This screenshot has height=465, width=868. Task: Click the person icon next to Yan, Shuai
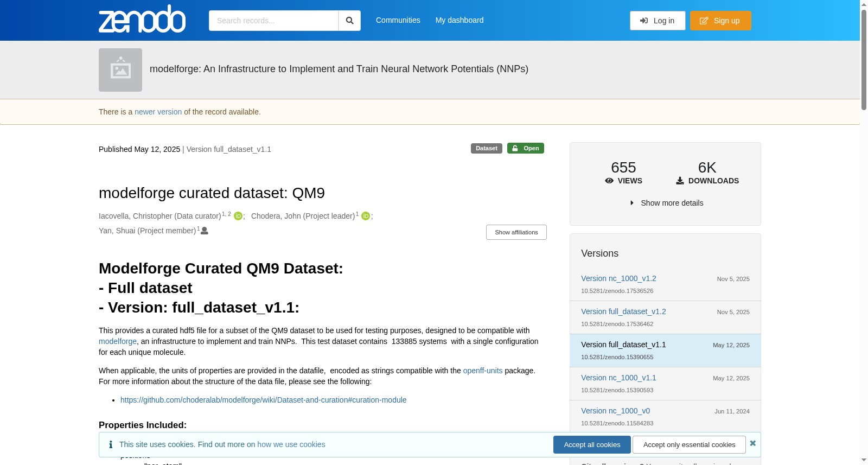point(205,231)
